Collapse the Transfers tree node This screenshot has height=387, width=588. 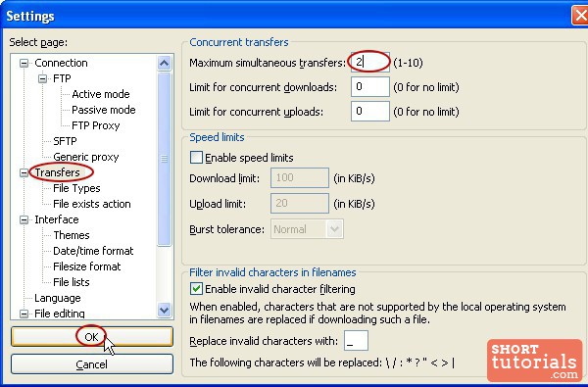(24, 172)
